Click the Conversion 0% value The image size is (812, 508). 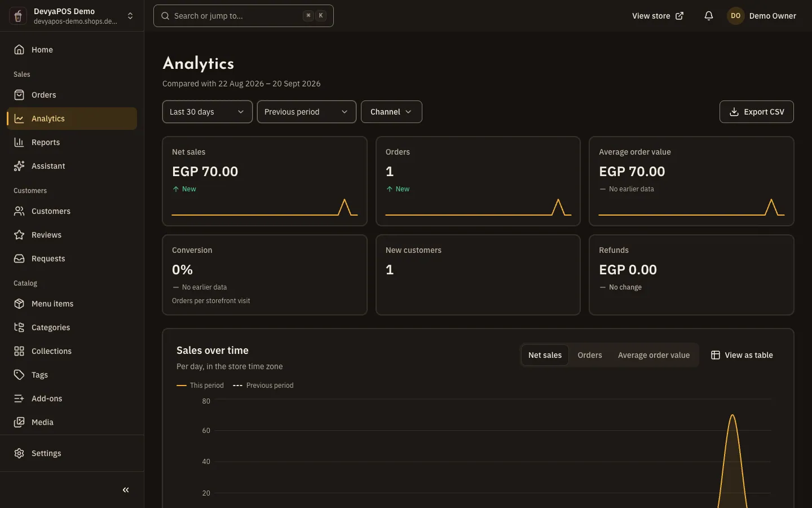click(182, 270)
